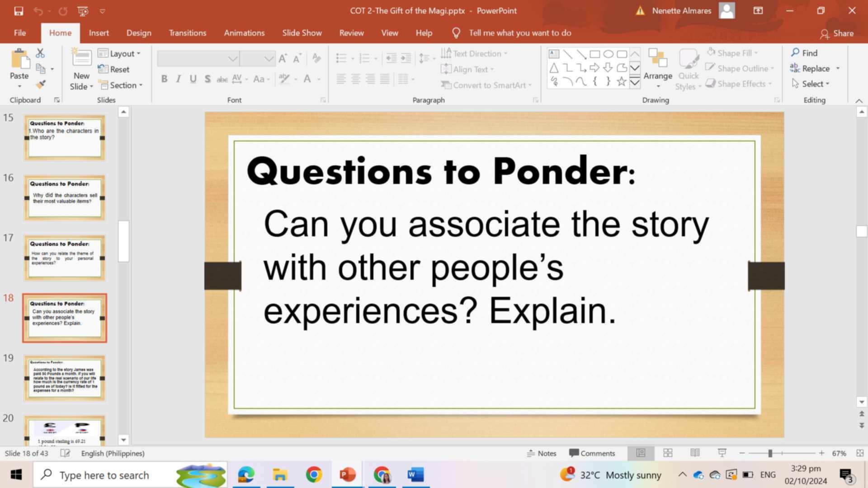Click Arrange button in Drawing group
Viewport: 868px width, 488px height.
[x=658, y=69]
